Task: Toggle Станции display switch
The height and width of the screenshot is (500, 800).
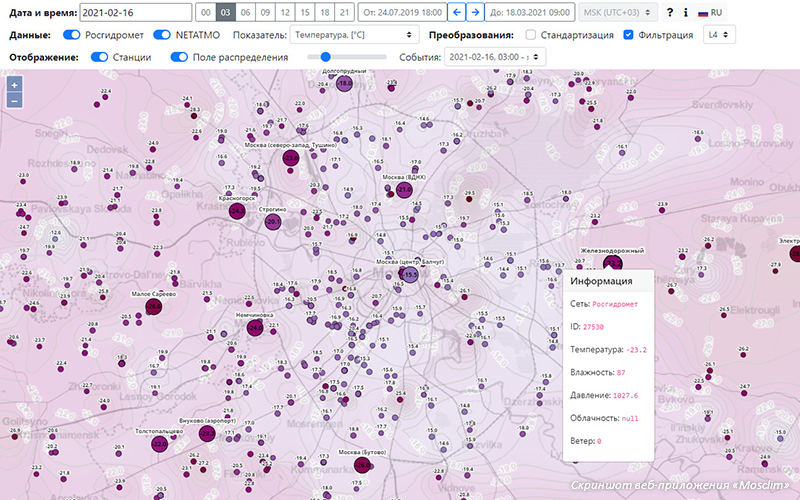Action: point(99,57)
